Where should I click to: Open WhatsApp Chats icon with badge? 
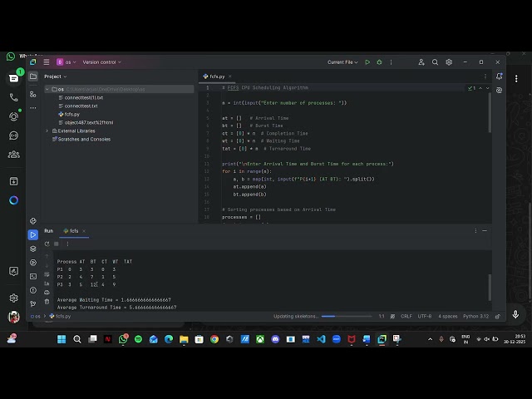pyautogui.click(x=13, y=78)
